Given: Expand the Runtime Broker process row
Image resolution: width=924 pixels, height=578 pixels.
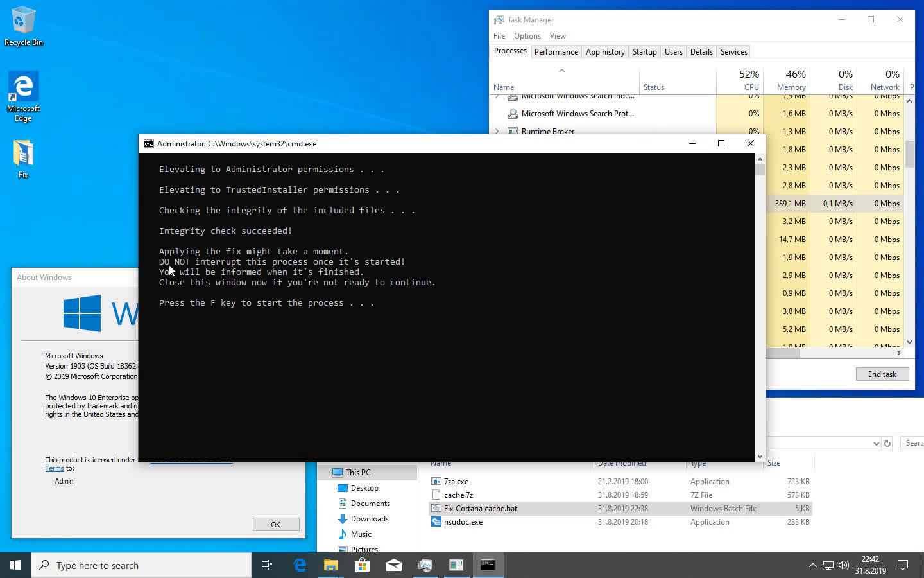Looking at the screenshot, I should 497,131.
